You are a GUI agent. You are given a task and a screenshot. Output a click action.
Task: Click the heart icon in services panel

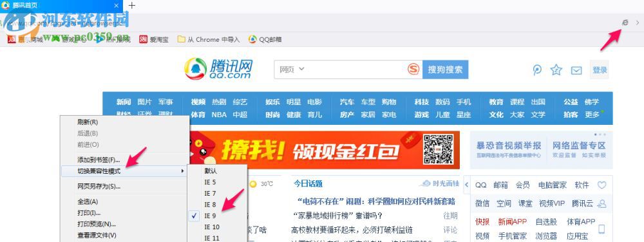tap(601, 185)
